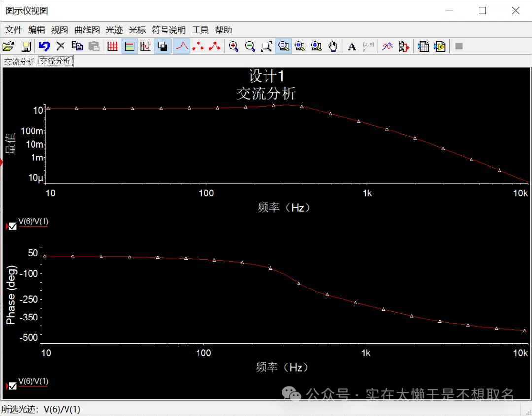The width and height of the screenshot is (532, 416).
Task: Click the Zoom in magnifier icon
Action: (x=233, y=46)
